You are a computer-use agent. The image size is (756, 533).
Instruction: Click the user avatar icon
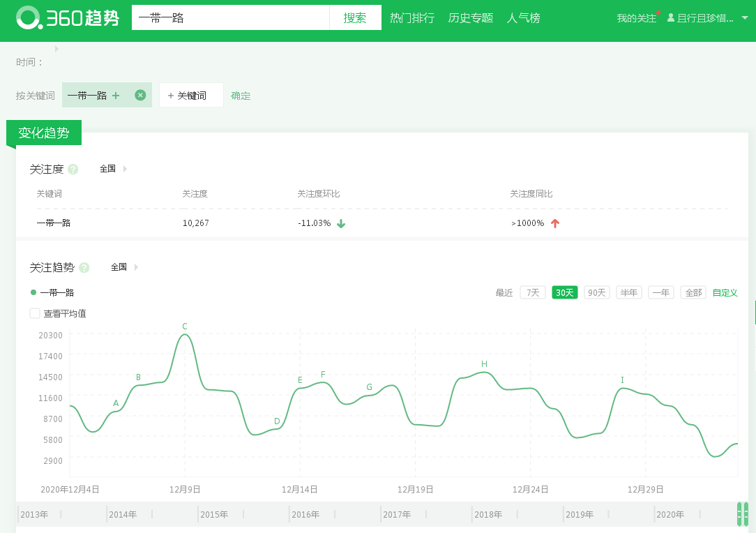tap(671, 17)
